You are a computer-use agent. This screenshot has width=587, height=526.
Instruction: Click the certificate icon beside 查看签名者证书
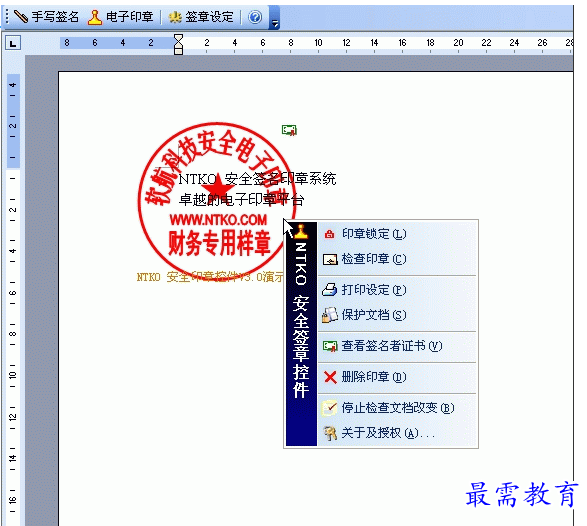tap(330, 346)
